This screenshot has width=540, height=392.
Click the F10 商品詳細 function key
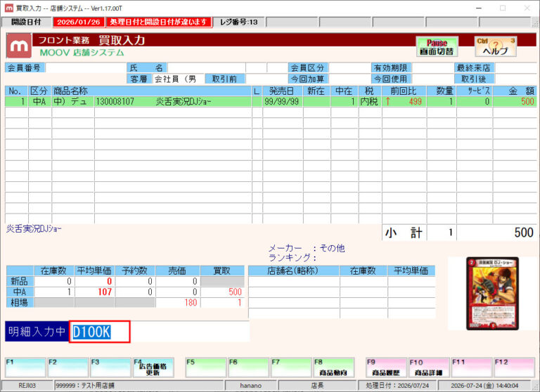tap(429, 367)
